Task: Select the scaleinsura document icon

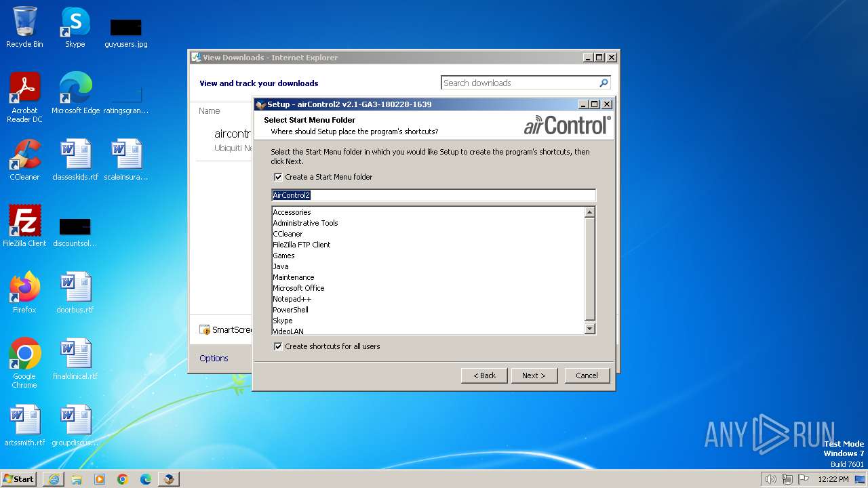Action: click(x=126, y=160)
